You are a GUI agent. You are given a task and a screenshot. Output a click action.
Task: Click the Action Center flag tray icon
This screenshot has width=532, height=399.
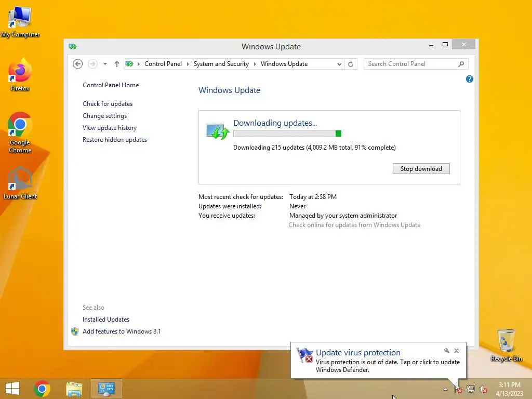[x=458, y=389]
